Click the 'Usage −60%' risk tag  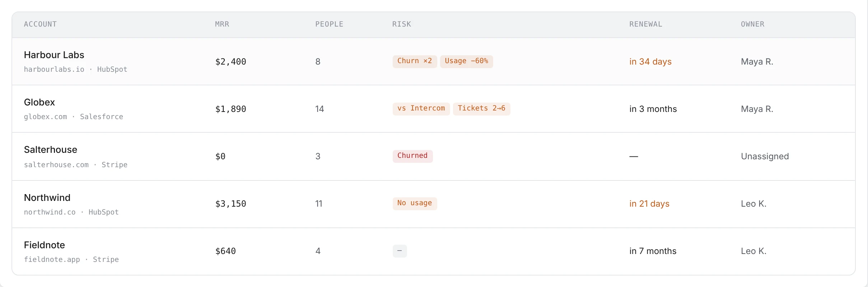coord(466,61)
